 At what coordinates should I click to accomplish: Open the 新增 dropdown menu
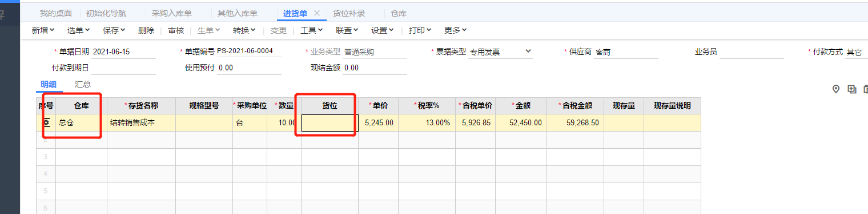(43, 30)
